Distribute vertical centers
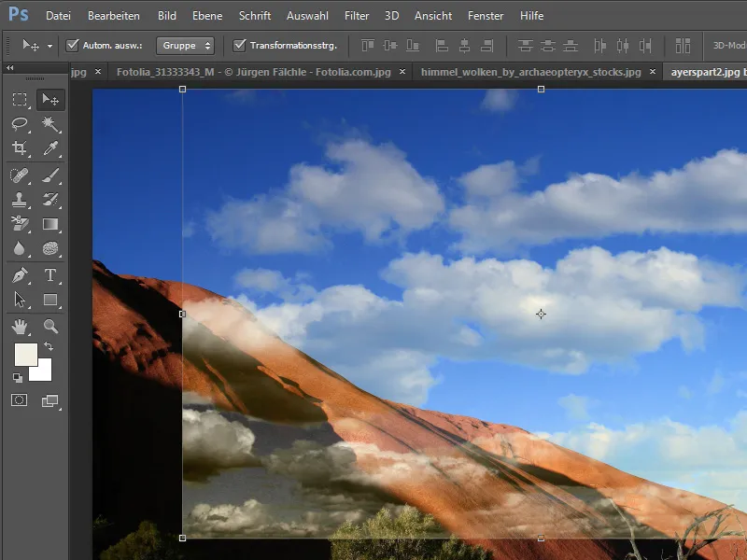The width and height of the screenshot is (747, 560). (x=548, y=46)
